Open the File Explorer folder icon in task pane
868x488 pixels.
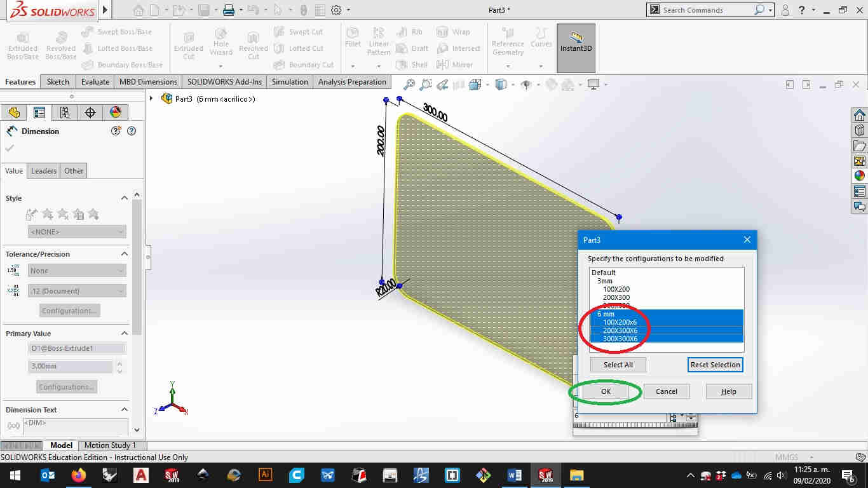coord(860,146)
